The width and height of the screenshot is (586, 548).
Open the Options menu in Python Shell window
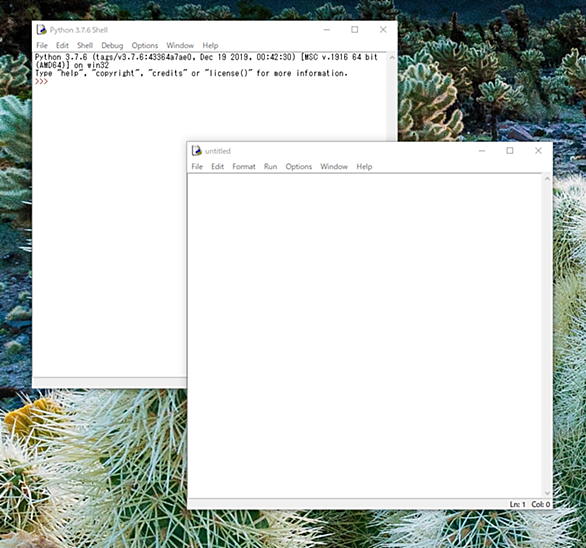145,46
